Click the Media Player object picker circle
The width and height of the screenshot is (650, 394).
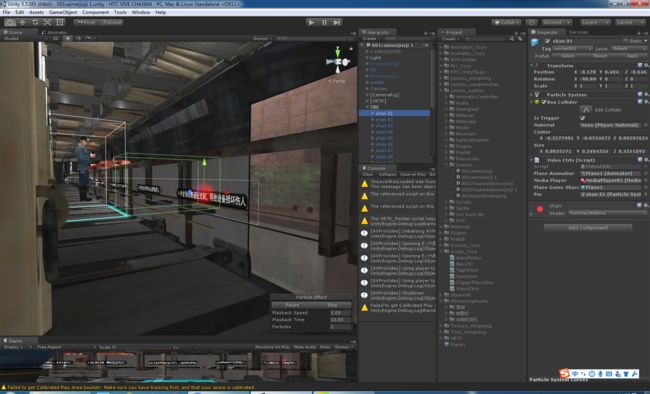(646, 180)
